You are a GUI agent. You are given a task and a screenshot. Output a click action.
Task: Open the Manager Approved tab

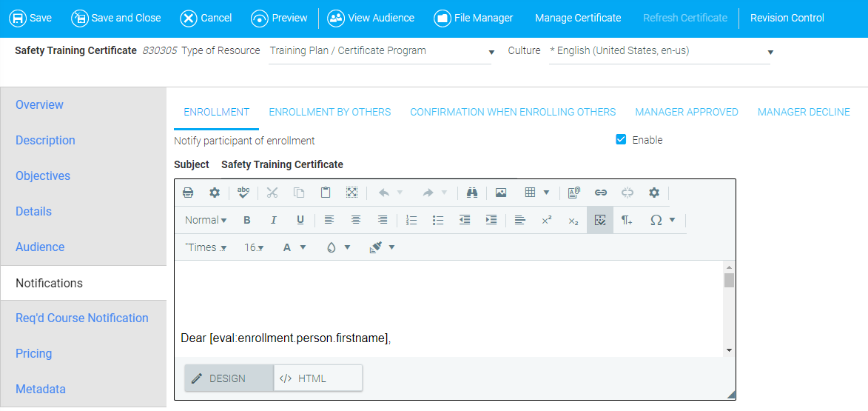(686, 112)
